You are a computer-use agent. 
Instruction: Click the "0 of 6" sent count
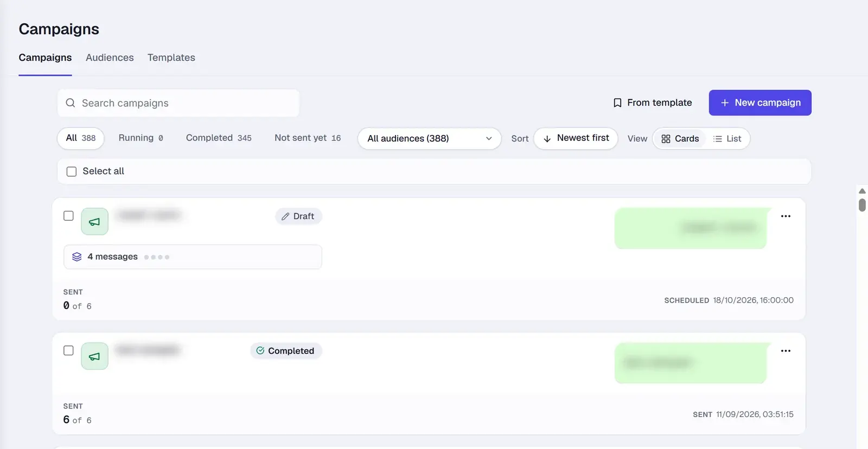[x=78, y=306]
